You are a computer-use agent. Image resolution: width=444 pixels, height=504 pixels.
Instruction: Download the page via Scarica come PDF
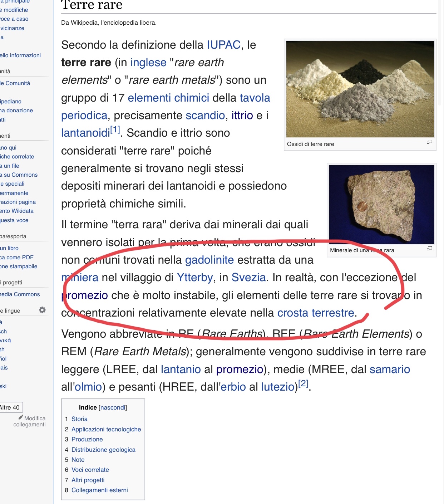tap(17, 258)
